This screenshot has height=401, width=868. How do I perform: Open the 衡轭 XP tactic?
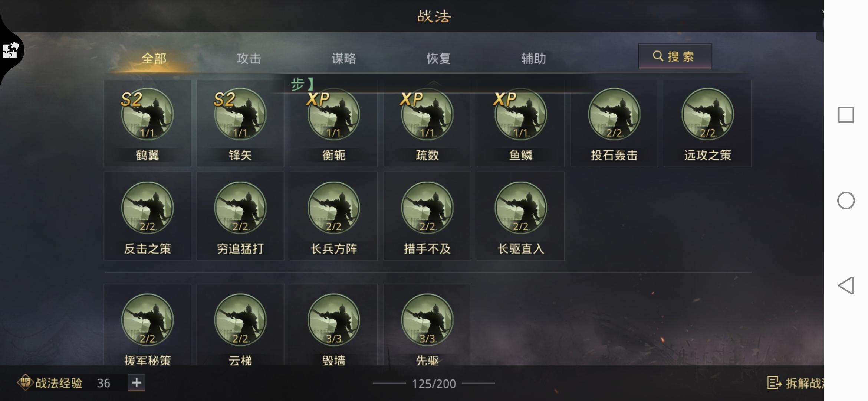tap(334, 114)
